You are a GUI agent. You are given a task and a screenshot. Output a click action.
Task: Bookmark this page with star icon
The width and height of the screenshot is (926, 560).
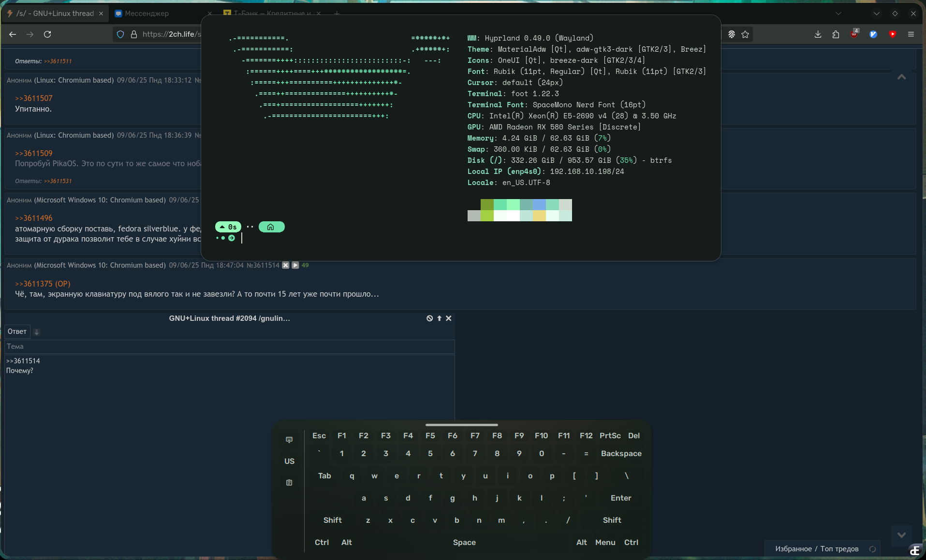(745, 34)
